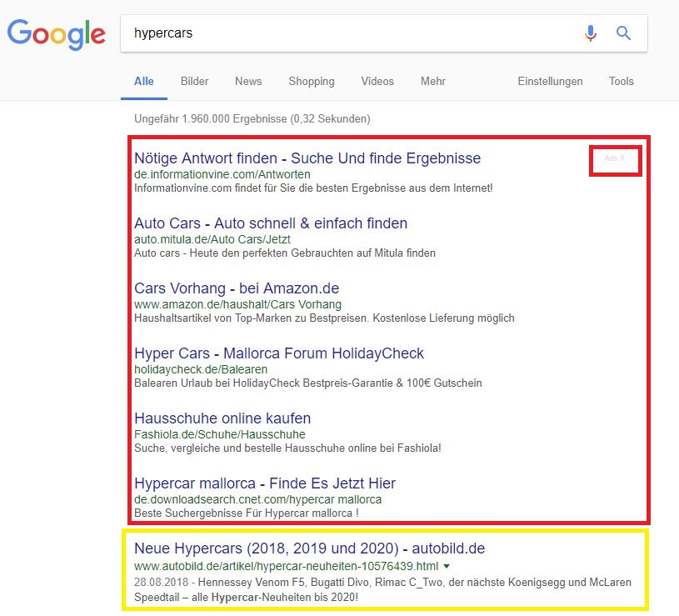Click holidaycheck.de/Balearen URL
The width and height of the screenshot is (679, 616).
click(x=201, y=369)
